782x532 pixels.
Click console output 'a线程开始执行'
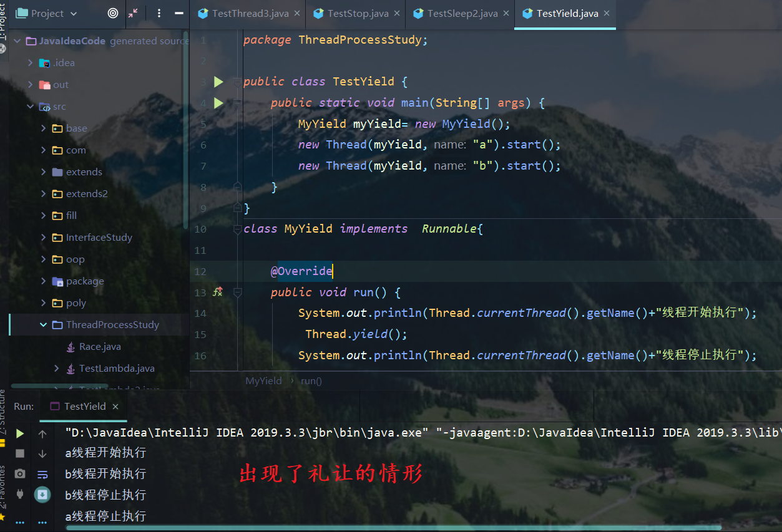(105, 452)
